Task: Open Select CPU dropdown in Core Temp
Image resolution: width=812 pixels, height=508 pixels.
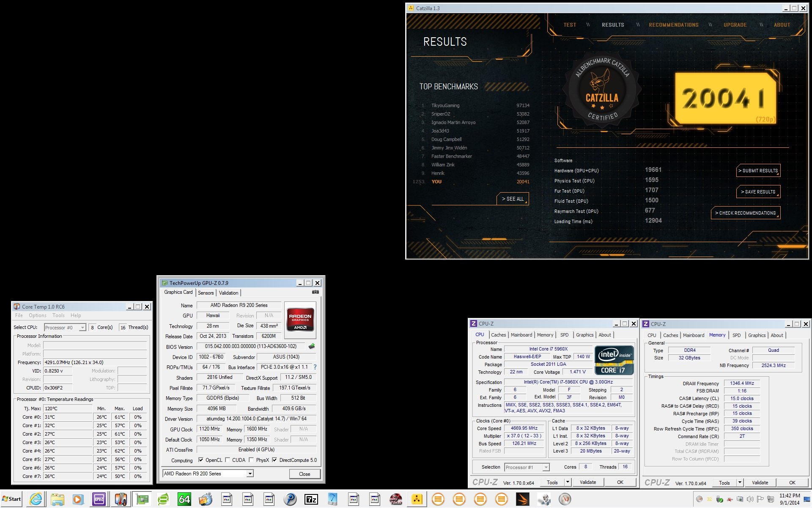Action: (82, 327)
